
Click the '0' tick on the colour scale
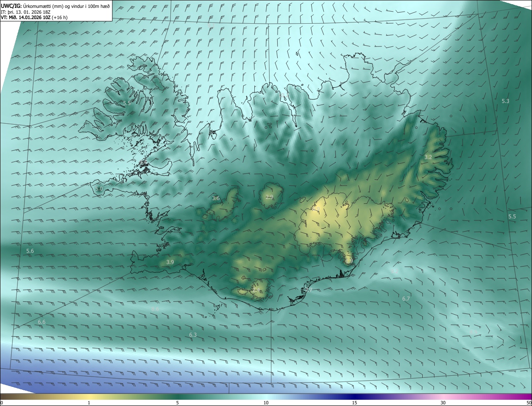point(2,403)
